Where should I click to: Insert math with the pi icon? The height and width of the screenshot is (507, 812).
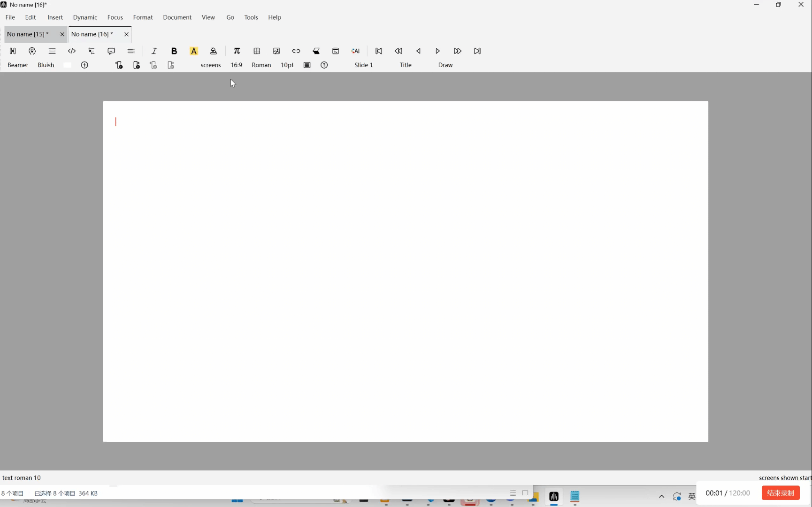click(x=237, y=51)
